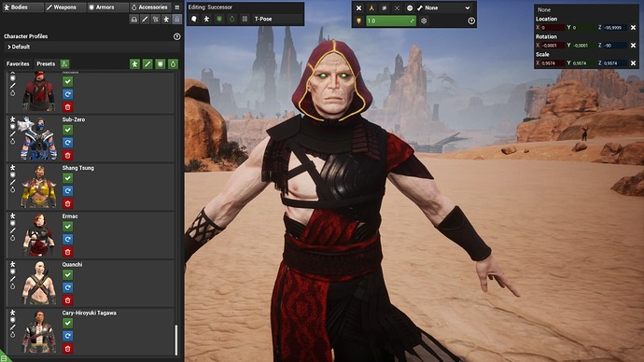Refresh the Ermac preset

pos(68,239)
